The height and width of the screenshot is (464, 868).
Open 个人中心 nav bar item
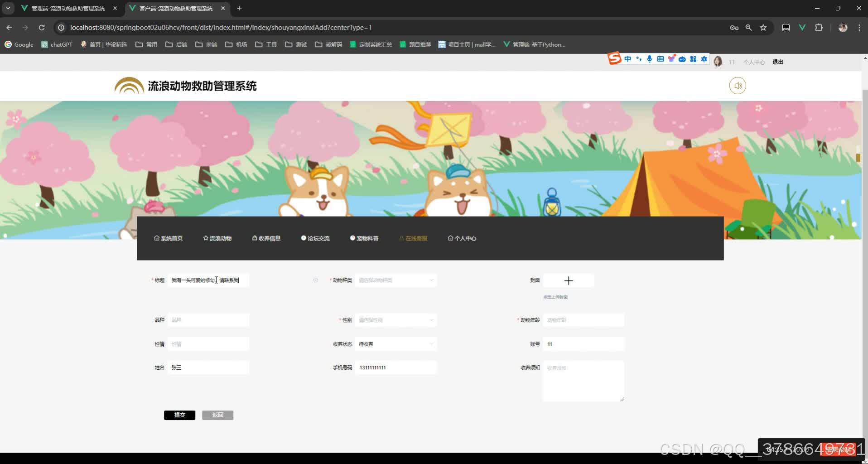(x=462, y=238)
